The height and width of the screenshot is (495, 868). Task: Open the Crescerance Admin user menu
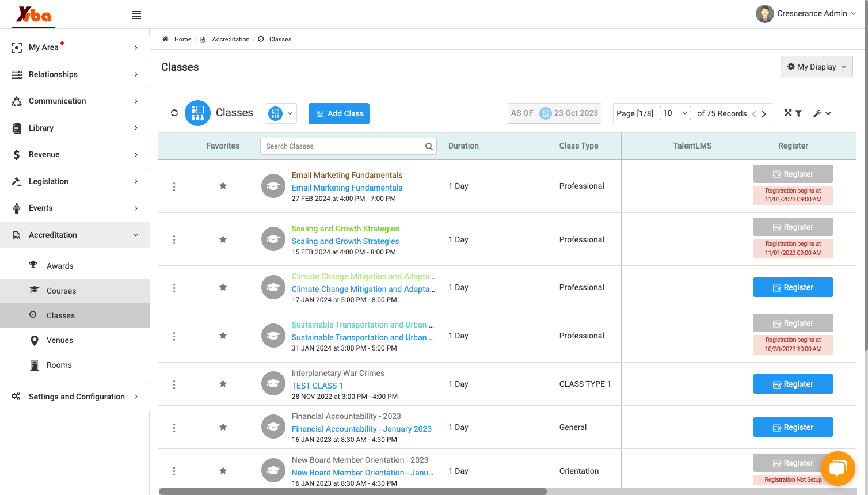tap(806, 14)
